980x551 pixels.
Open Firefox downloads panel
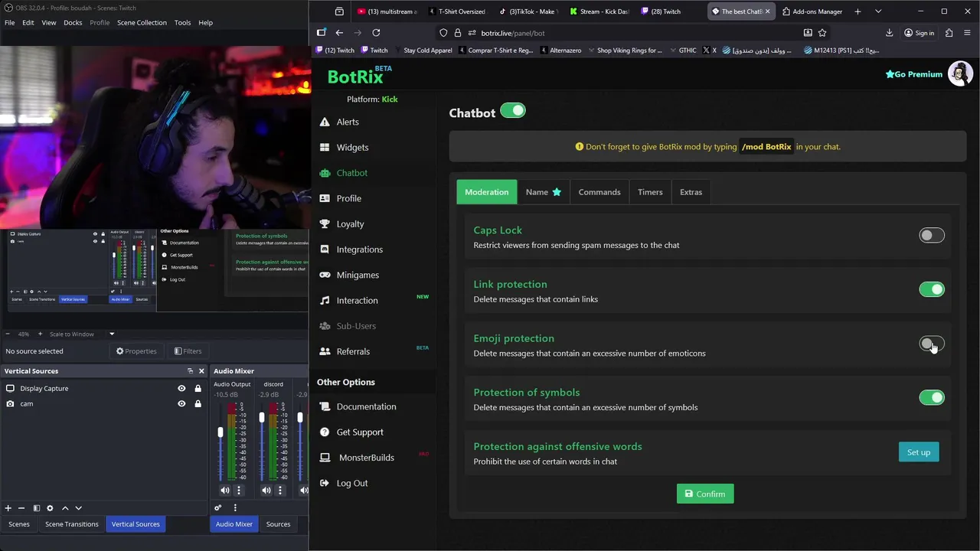(889, 33)
